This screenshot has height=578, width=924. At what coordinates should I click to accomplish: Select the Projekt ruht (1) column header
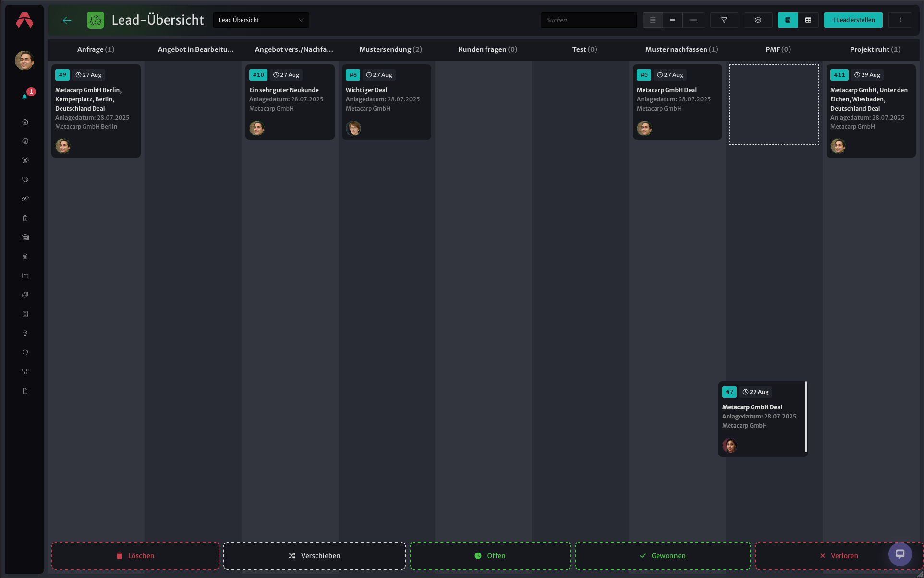[875, 49]
